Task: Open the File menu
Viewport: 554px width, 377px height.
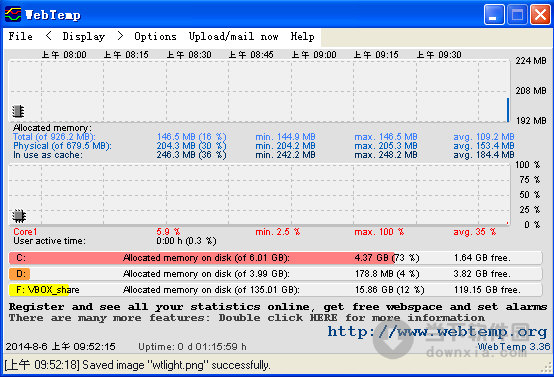Action: click(20, 36)
